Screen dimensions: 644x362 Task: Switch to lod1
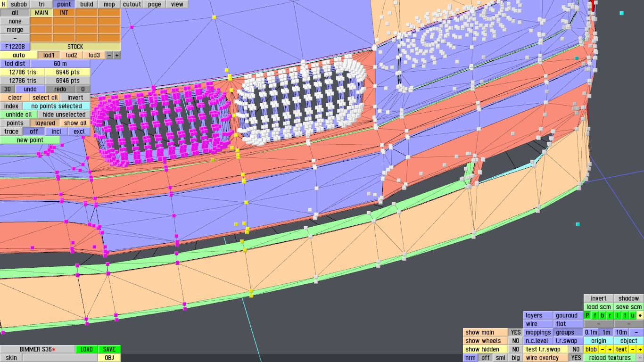tap(49, 55)
